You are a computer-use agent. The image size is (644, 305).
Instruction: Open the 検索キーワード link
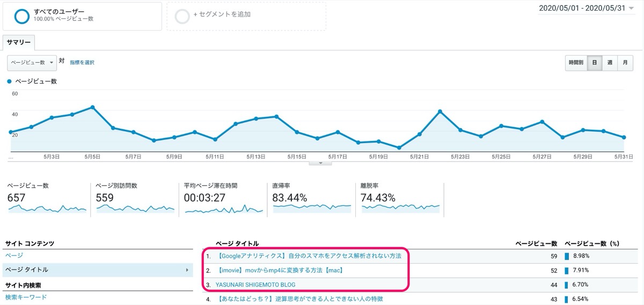click(x=26, y=297)
